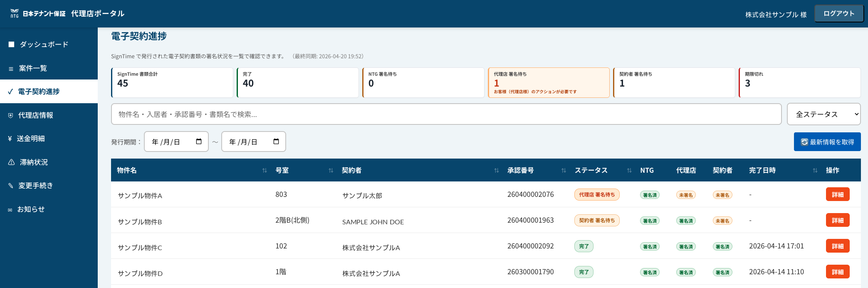Click contractor name サンプル太郎

point(362,196)
